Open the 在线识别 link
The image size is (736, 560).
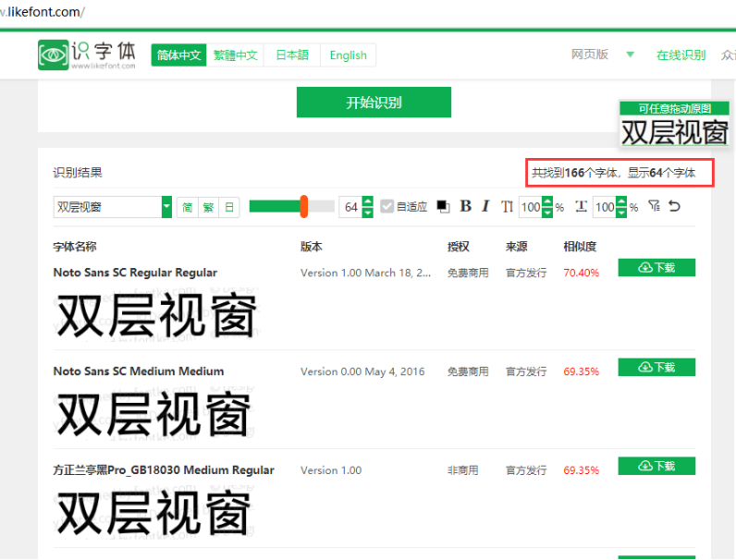681,55
